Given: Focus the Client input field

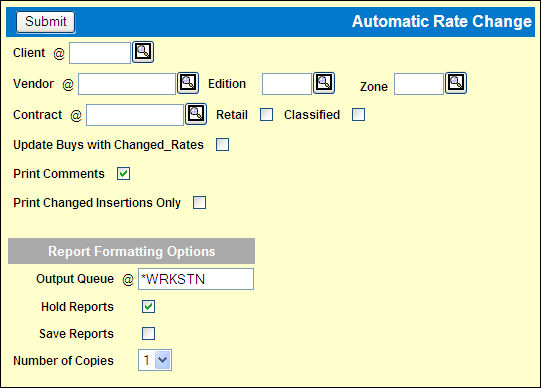Looking at the screenshot, I should tap(100, 53).
